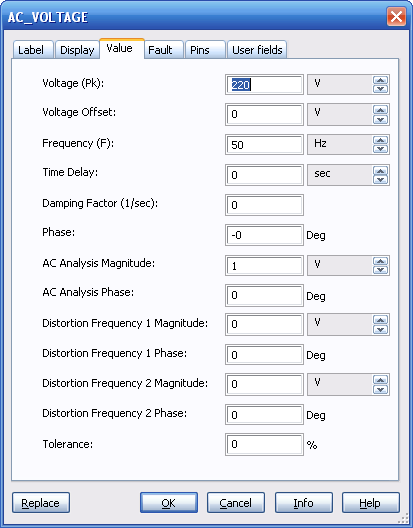Step Time Delay sec unit up

pyautogui.click(x=381, y=171)
